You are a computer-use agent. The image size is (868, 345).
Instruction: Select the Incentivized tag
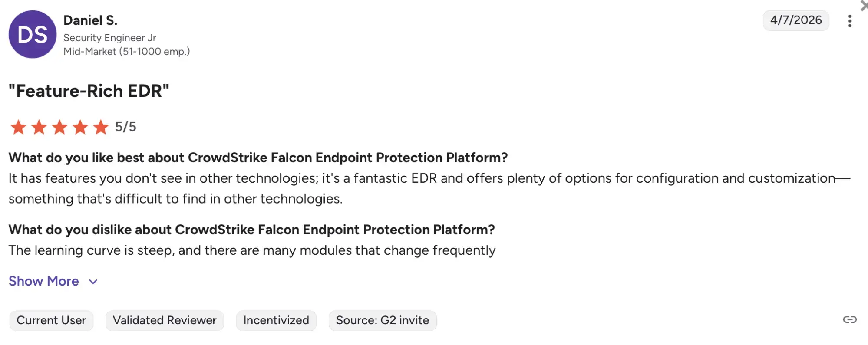276,320
